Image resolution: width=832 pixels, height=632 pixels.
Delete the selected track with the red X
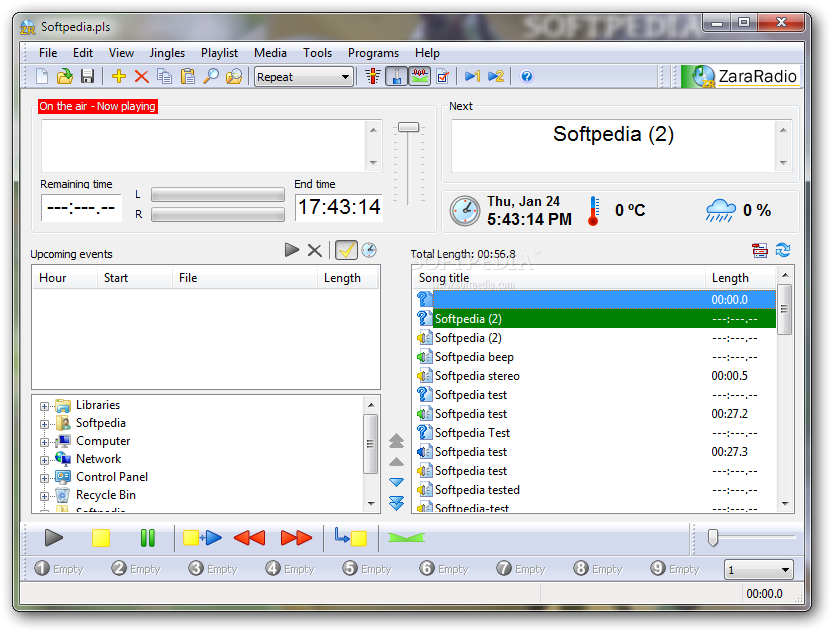pos(141,76)
